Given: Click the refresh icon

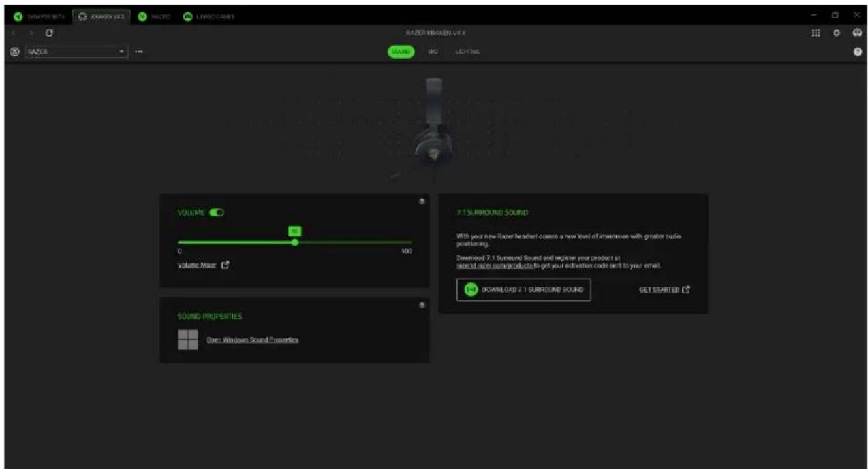Looking at the screenshot, I should click(50, 33).
